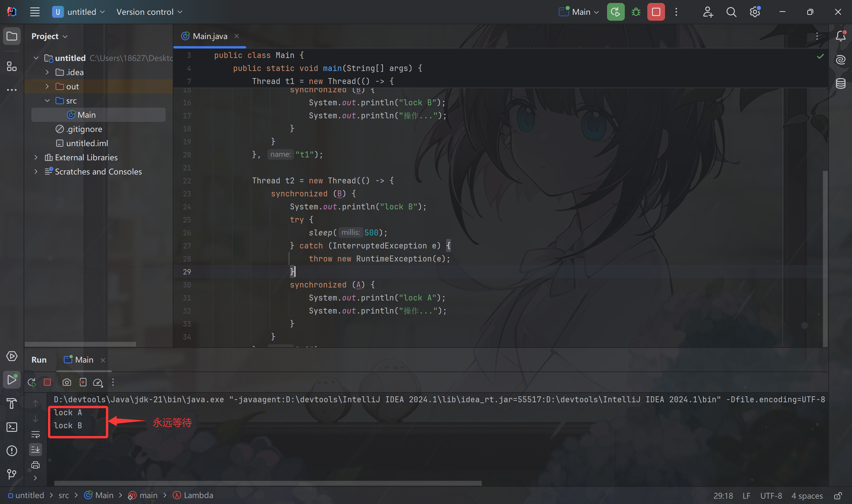Select the Main.java editor tab
Screen dimensions: 852x504
209,36
